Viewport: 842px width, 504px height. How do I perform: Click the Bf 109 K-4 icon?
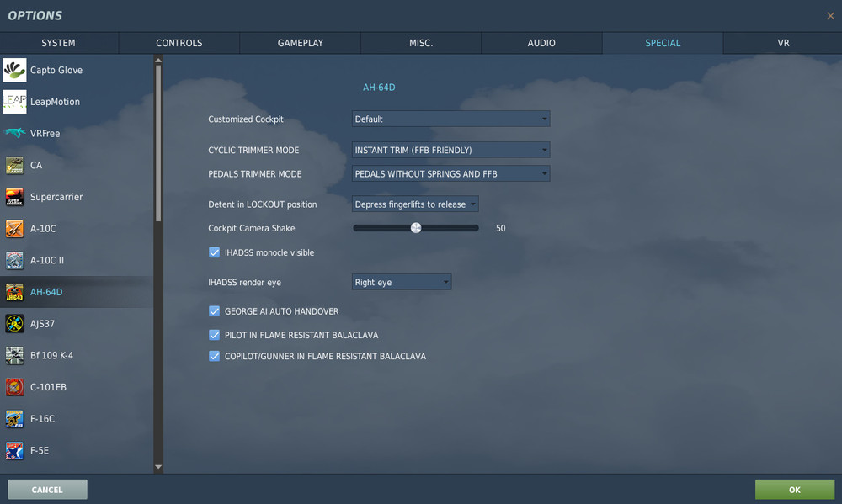[14, 355]
